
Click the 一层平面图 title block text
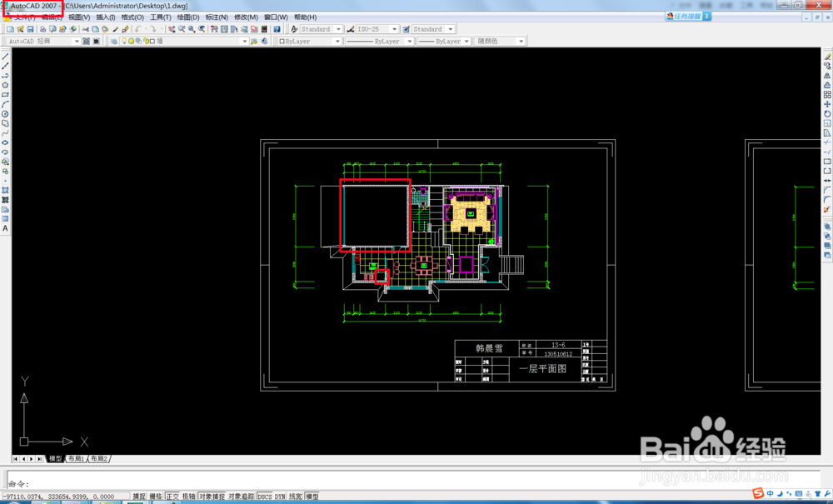coord(542,368)
